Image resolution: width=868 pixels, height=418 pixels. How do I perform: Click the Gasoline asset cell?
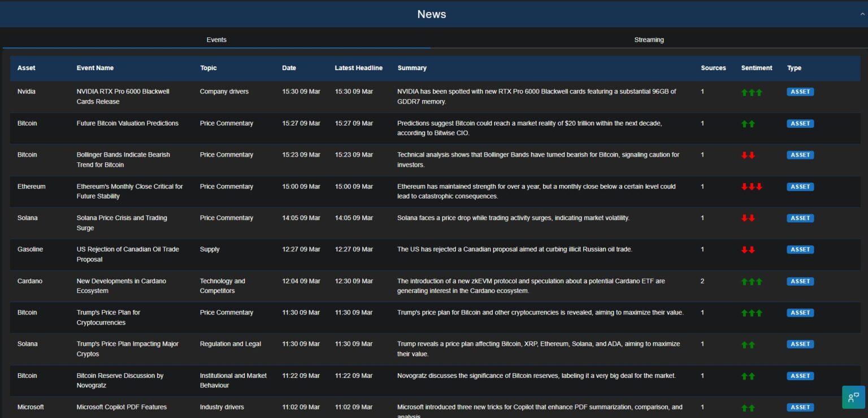[30, 249]
